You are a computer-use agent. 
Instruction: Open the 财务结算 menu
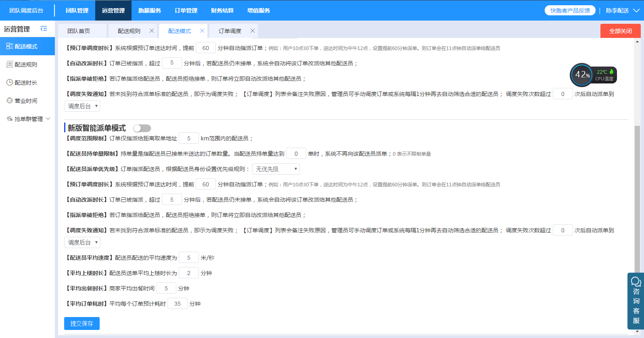coord(222,10)
